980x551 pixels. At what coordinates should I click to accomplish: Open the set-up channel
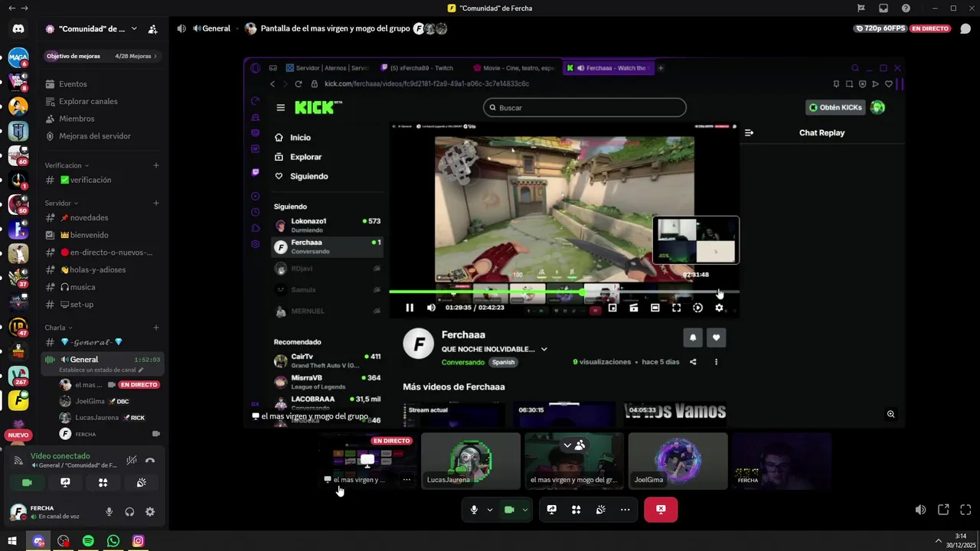click(103, 305)
